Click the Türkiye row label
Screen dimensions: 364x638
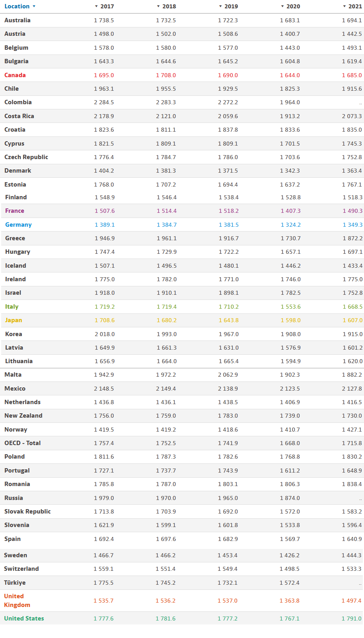[x=15, y=583]
